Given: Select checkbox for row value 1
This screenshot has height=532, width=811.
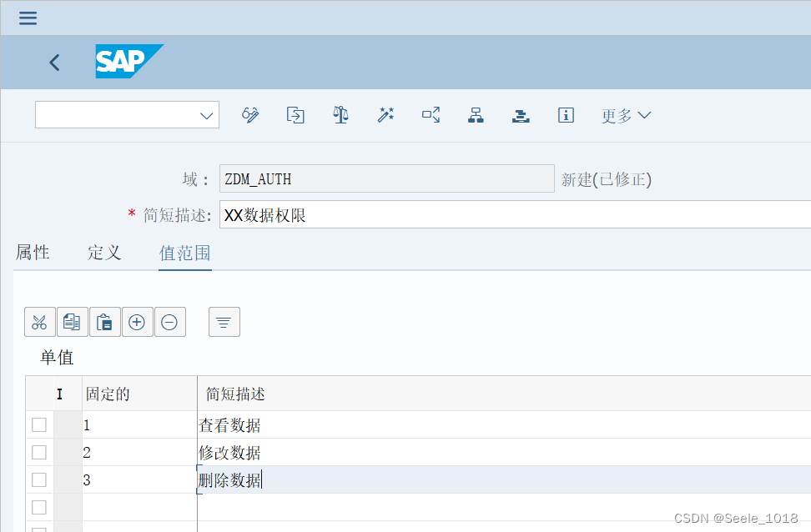Looking at the screenshot, I should coord(38,424).
